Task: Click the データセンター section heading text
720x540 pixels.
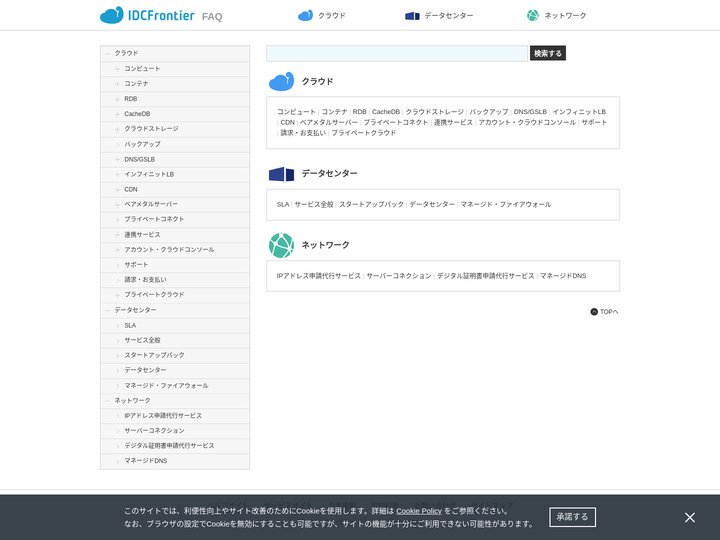Action: (329, 174)
